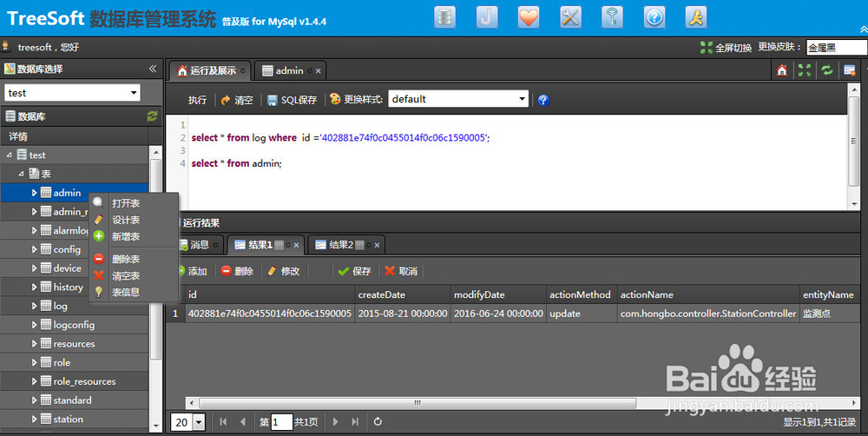Click the heart icon in top header
This screenshot has width=868, height=436.
point(529,17)
